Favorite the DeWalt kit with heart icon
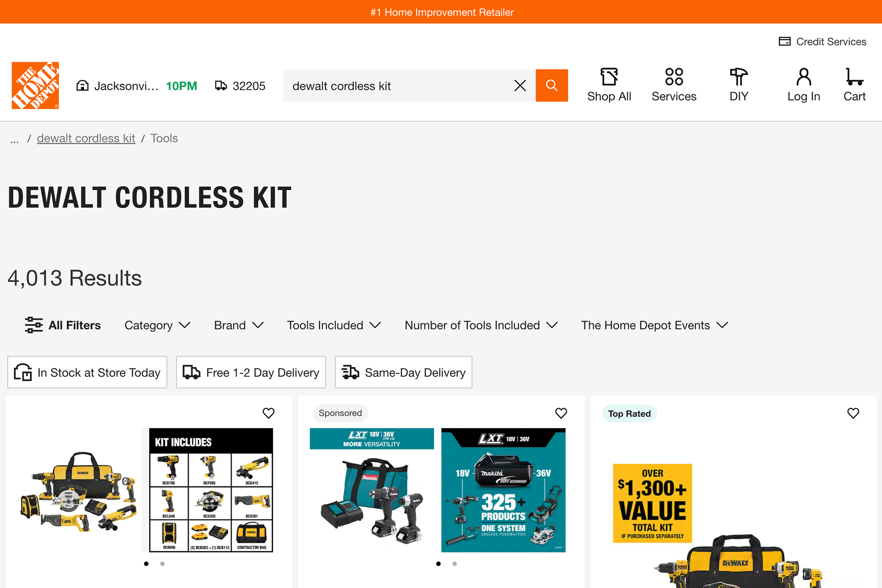This screenshot has width=882, height=588. coord(269,413)
